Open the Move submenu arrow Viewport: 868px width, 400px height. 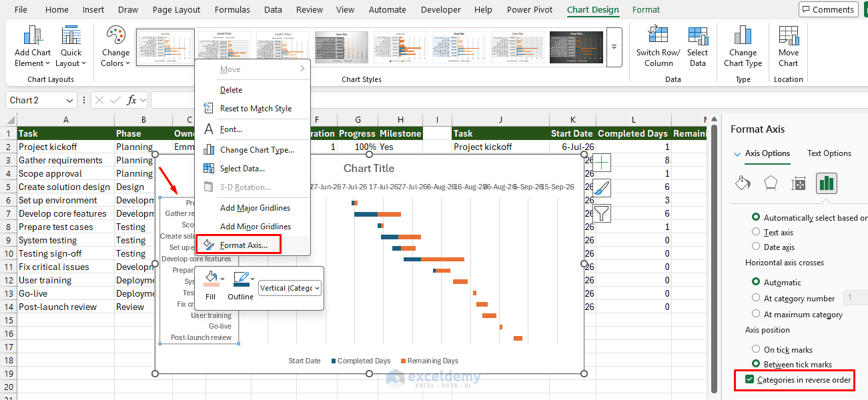(302, 69)
